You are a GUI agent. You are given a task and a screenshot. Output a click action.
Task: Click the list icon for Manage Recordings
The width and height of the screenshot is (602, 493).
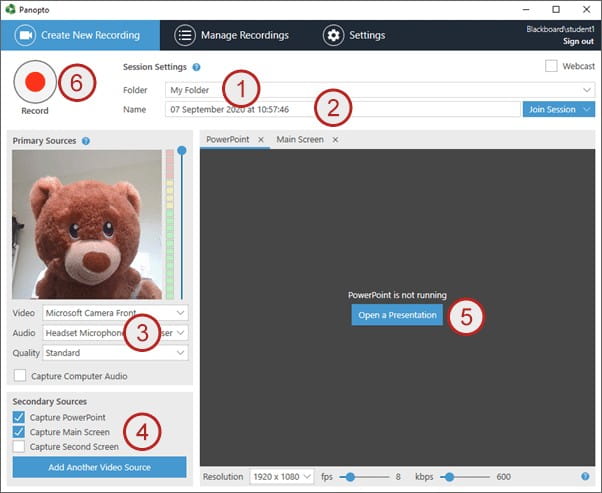(x=185, y=35)
